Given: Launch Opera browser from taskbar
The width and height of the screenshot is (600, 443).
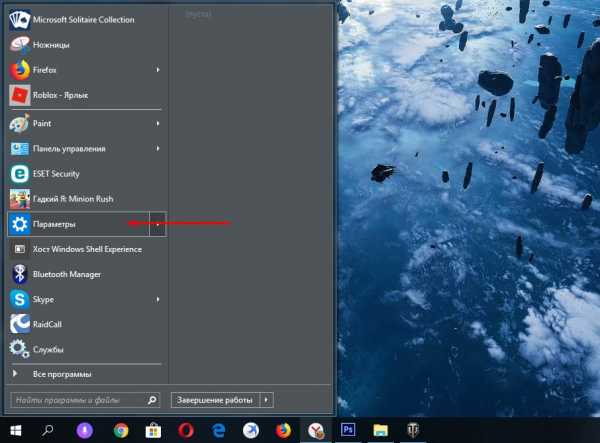Looking at the screenshot, I should (x=186, y=431).
